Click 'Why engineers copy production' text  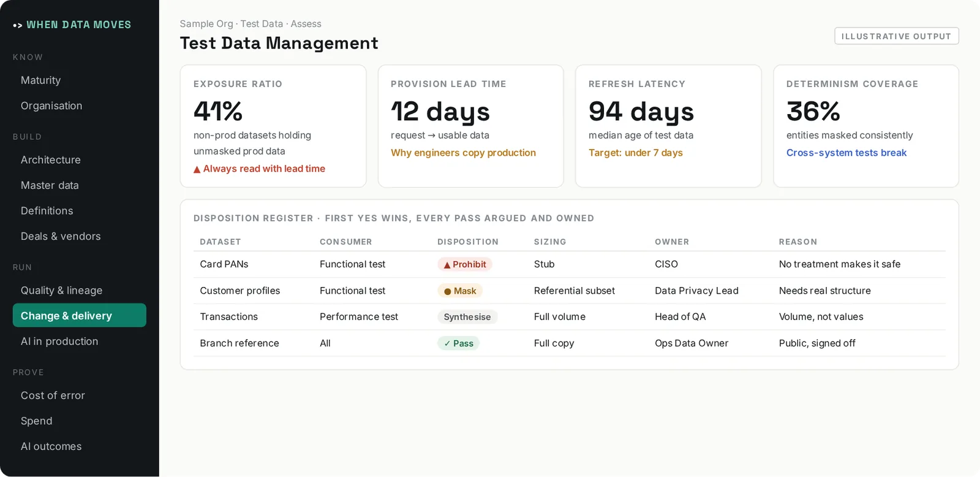463,153
